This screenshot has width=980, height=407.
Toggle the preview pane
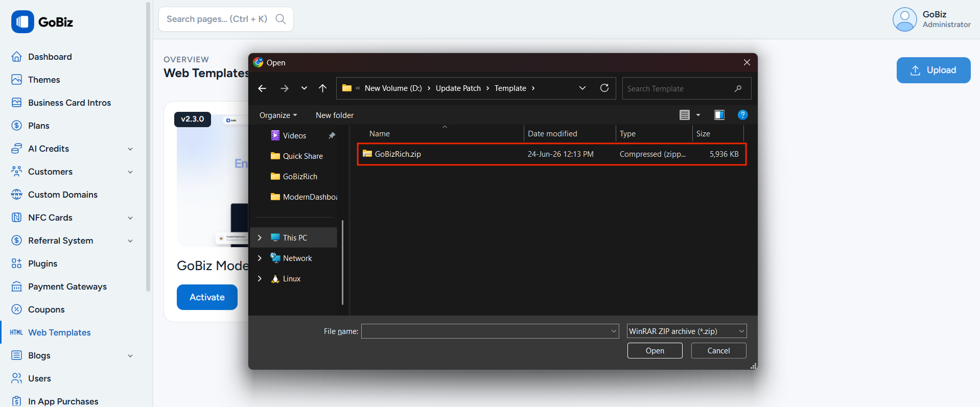point(719,115)
